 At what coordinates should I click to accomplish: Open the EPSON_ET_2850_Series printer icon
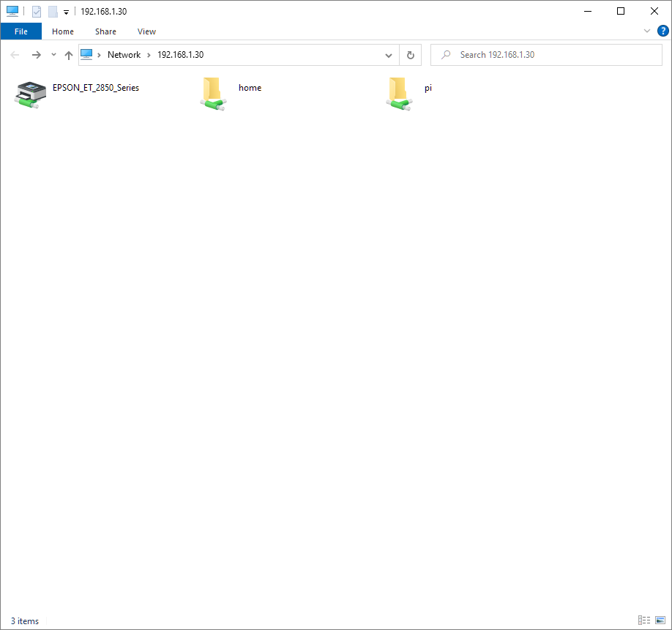(x=30, y=94)
